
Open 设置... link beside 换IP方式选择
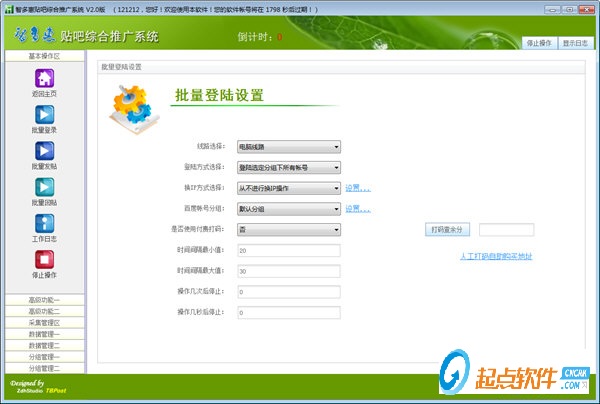pos(358,188)
